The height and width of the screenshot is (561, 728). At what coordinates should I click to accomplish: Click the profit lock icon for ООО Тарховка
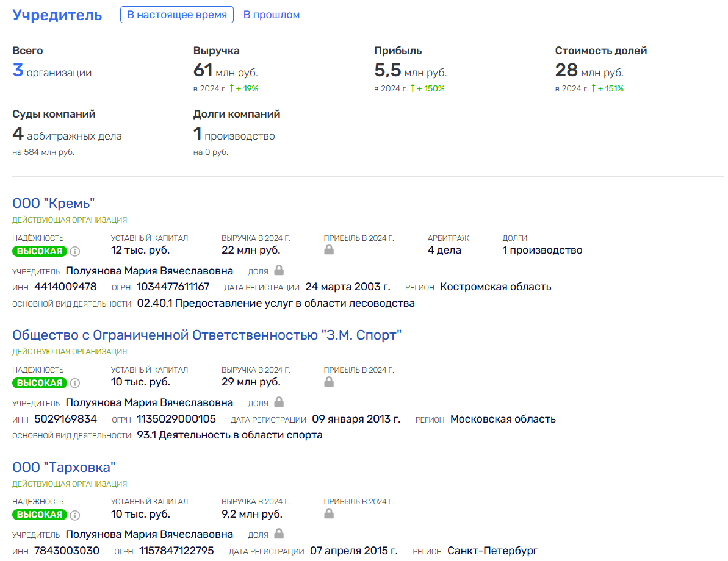tap(329, 513)
